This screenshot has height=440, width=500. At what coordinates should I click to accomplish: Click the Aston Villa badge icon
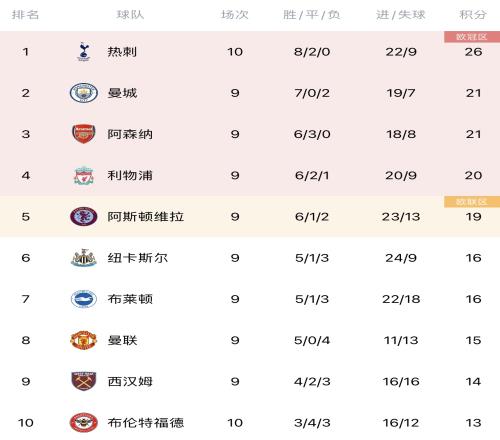[84, 216]
